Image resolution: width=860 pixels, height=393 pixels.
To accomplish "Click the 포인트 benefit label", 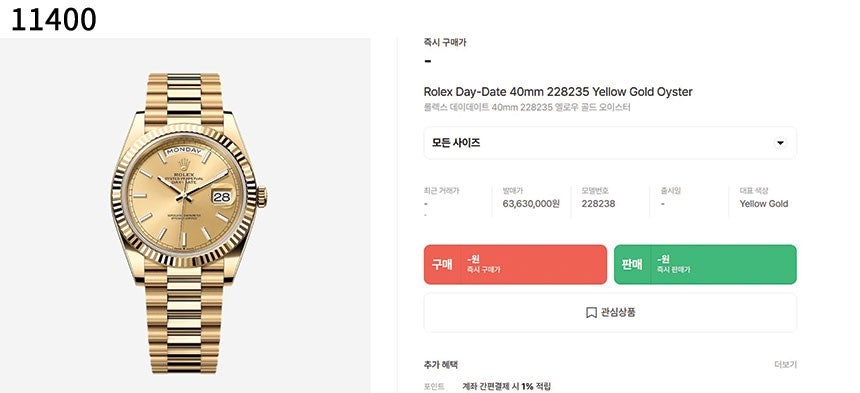I will point(434,386).
